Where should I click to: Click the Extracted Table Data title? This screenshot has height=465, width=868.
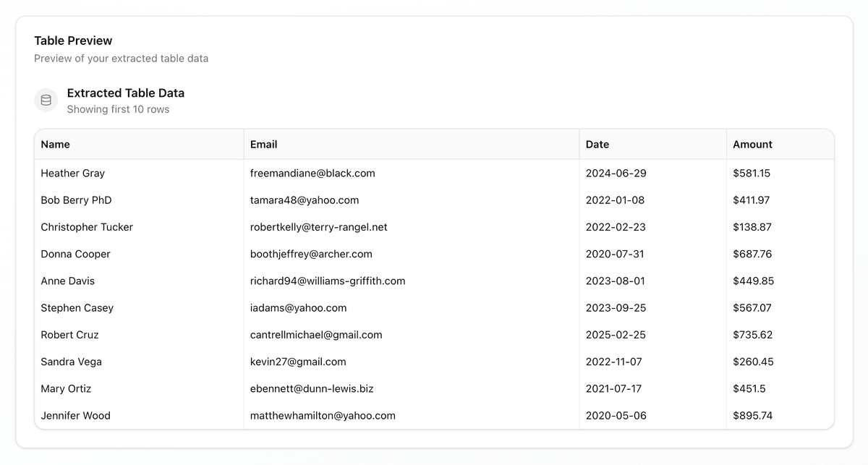[x=126, y=93]
